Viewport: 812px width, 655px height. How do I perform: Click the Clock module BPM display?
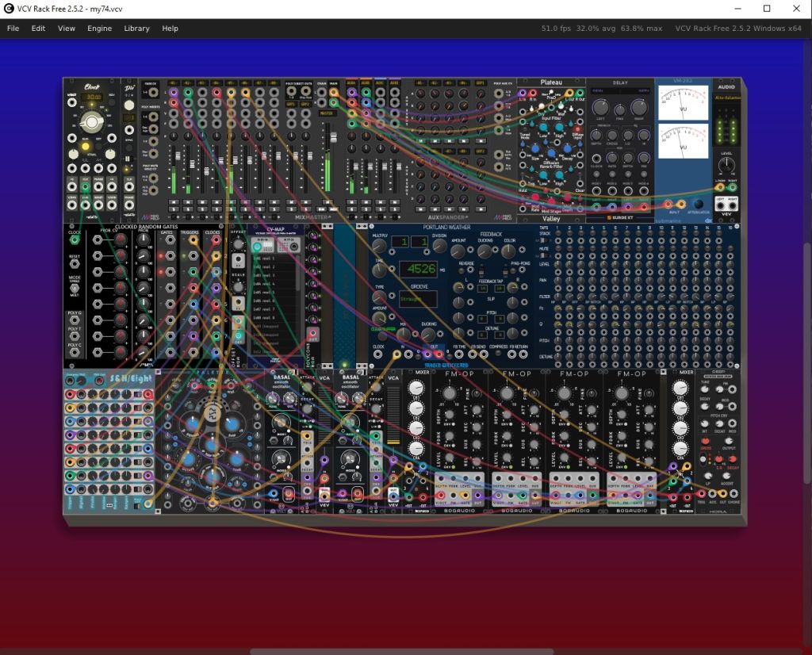94,97
